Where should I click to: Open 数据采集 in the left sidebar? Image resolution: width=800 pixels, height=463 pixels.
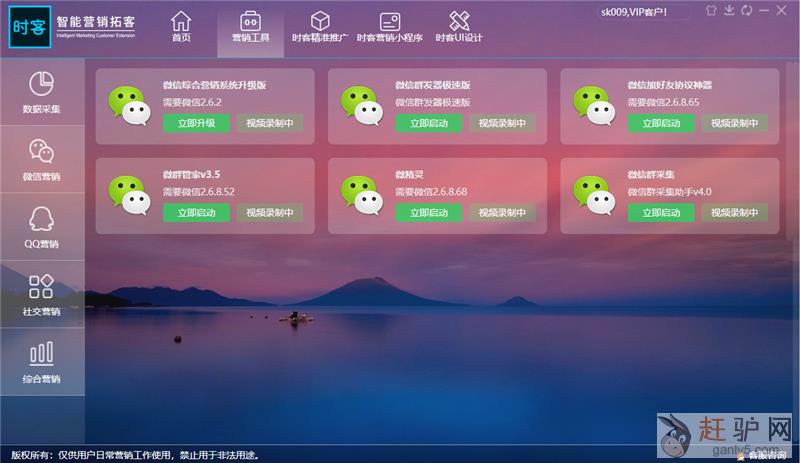[42, 92]
